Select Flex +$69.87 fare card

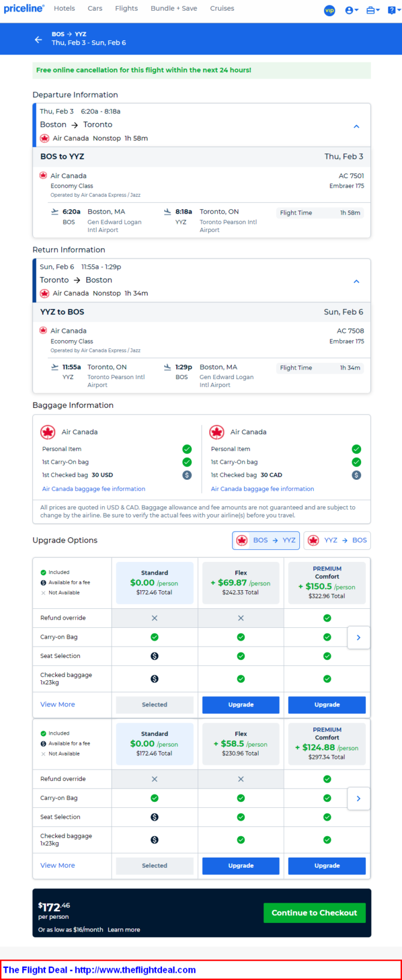(241, 582)
